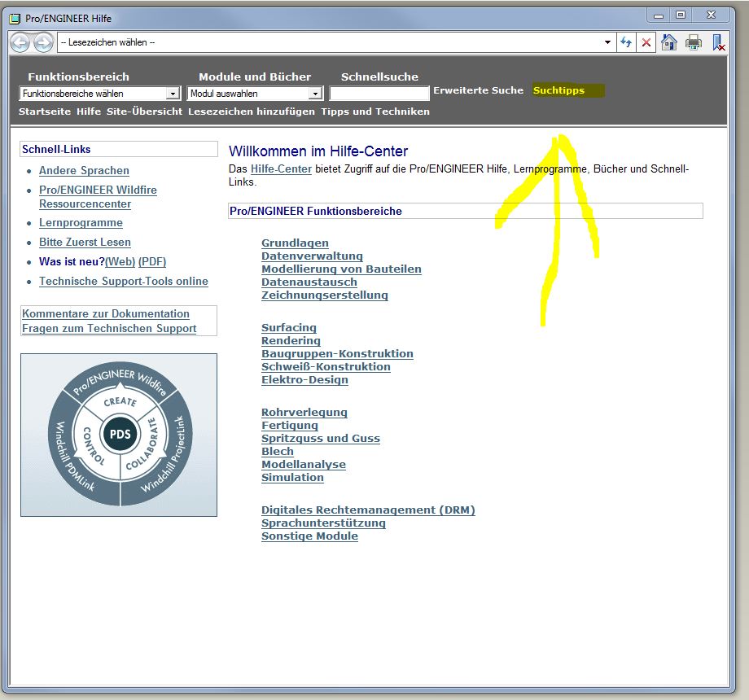Image resolution: width=749 pixels, height=700 pixels.
Task: Stop loading with the red X icon
Action: 646,42
